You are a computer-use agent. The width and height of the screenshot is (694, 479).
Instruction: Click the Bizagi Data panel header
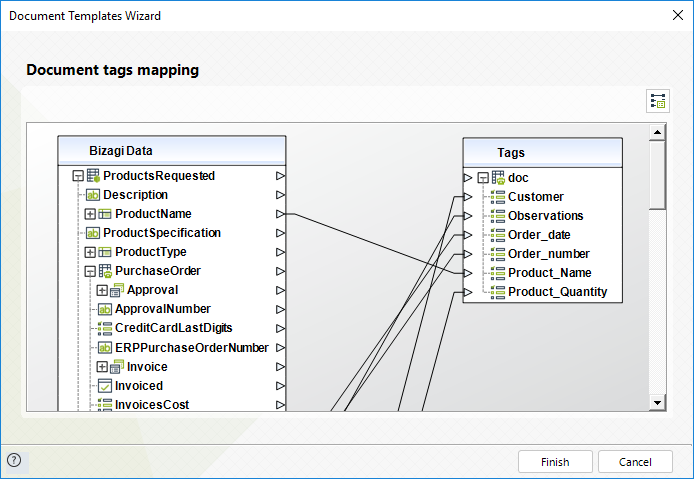pyautogui.click(x=172, y=151)
